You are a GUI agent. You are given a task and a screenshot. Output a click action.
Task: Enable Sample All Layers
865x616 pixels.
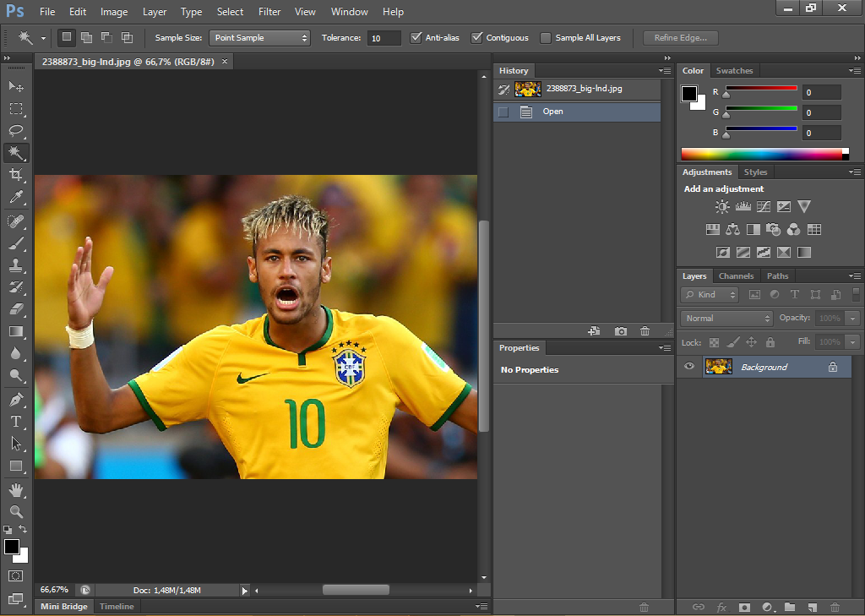[545, 37]
